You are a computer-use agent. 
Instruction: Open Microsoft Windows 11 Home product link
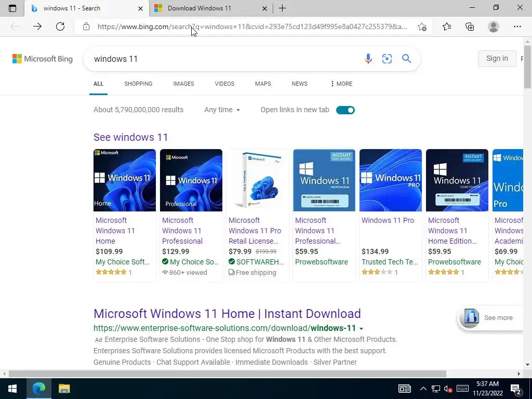[115, 231]
